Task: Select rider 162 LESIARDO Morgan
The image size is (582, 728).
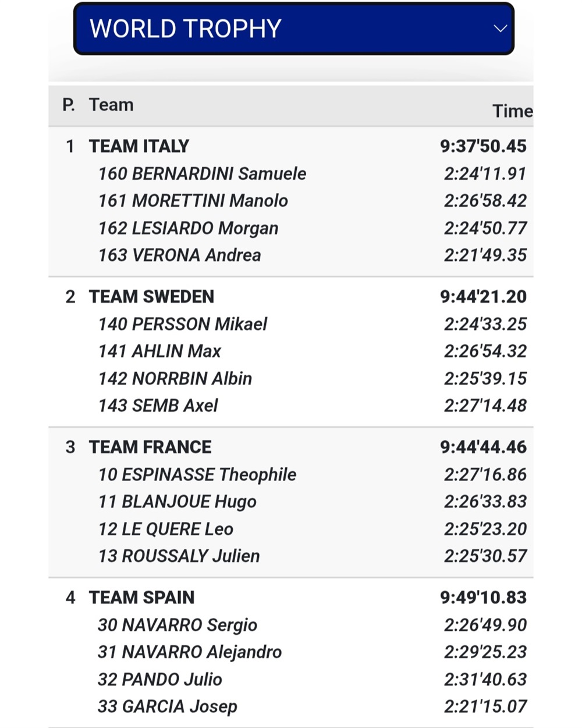Action: click(x=188, y=228)
